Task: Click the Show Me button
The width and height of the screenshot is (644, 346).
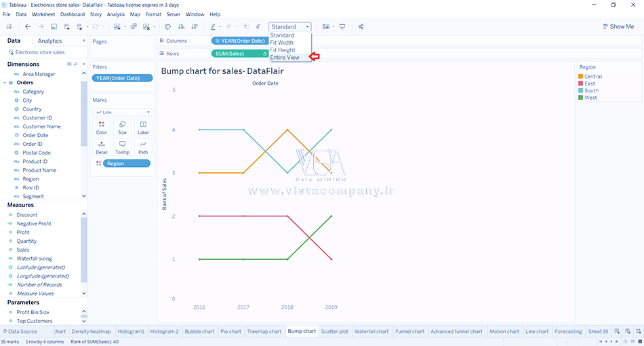Action: [x=618, y=26]
